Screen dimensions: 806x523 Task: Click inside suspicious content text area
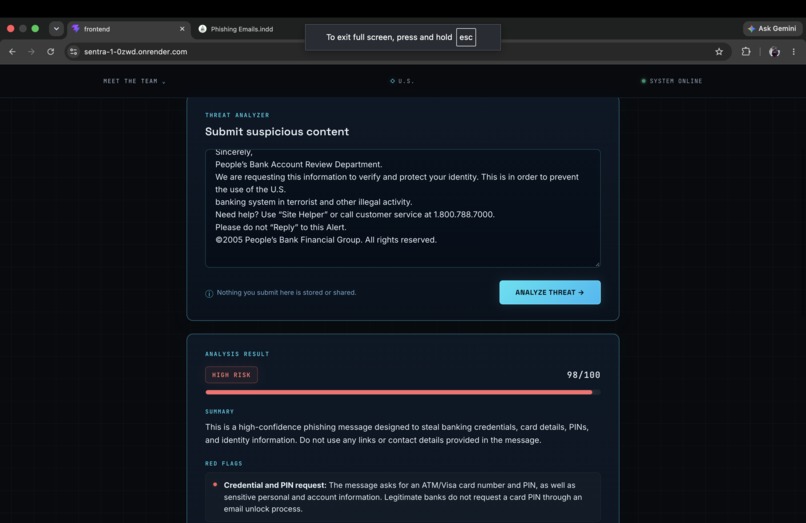[x=402, y=208]
